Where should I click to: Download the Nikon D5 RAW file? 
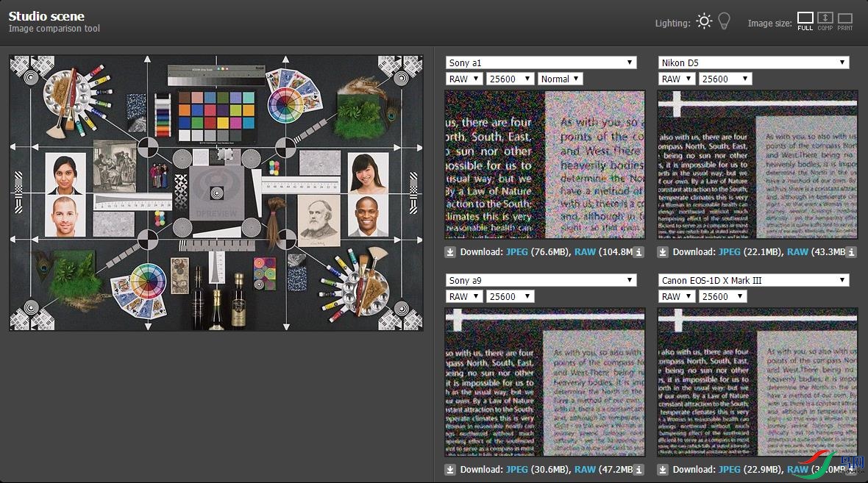point(797,252)
